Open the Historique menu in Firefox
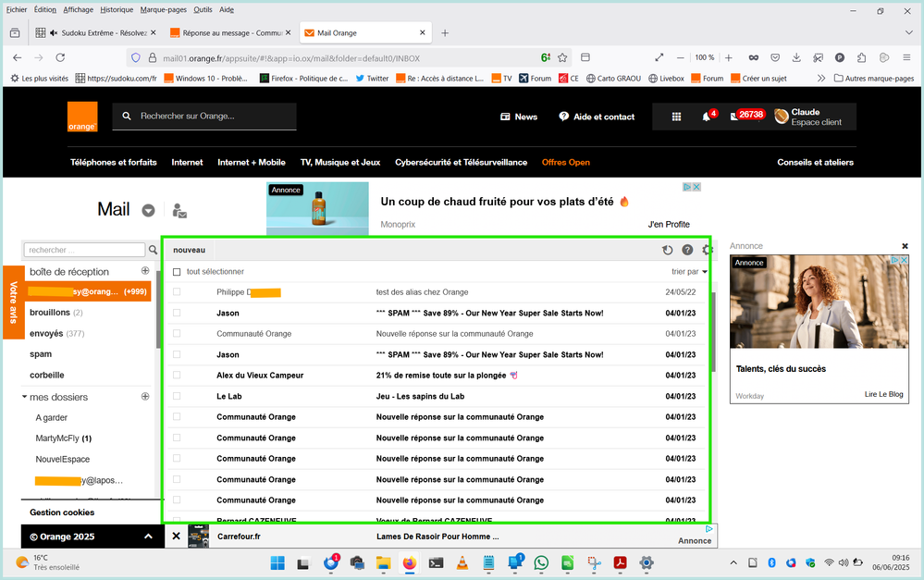924x580 pixels. pos(117,9)
